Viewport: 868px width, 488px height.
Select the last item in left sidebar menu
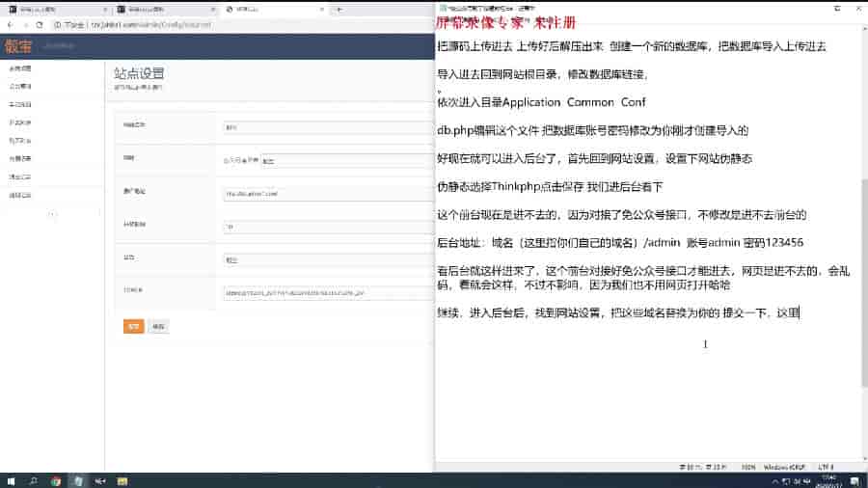click(19, 195)
